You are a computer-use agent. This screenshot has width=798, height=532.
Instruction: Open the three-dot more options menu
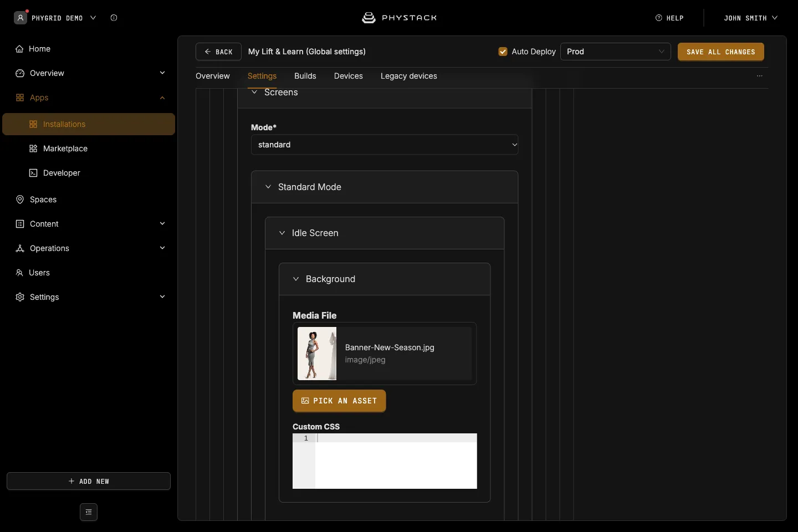(760, 76)
